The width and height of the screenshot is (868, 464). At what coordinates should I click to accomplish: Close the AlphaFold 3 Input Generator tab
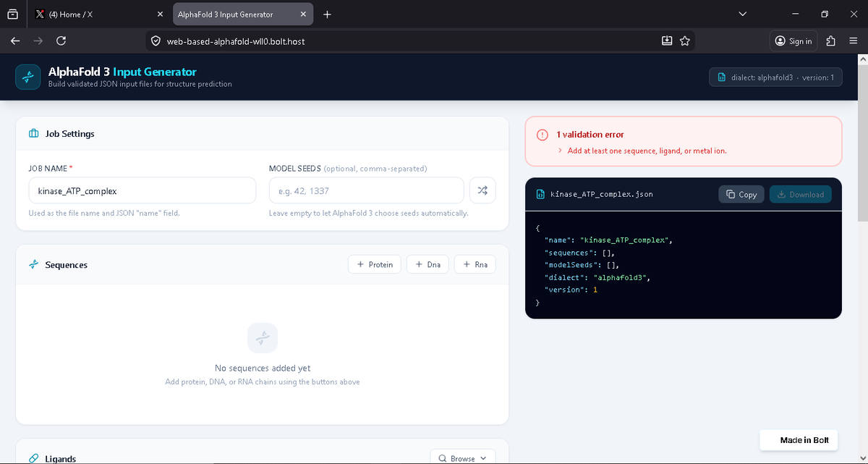coord(303,14)
